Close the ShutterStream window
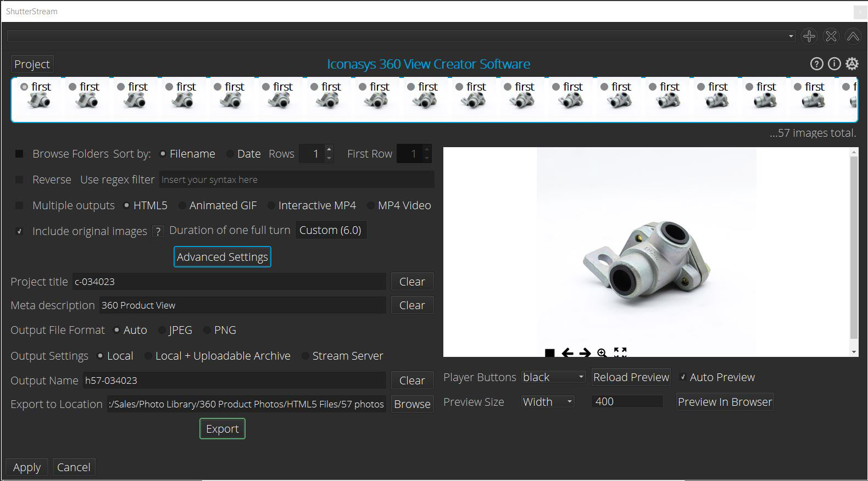Image resolution: width=868 pixels, height=481 pixels. [x=860, y=12]
